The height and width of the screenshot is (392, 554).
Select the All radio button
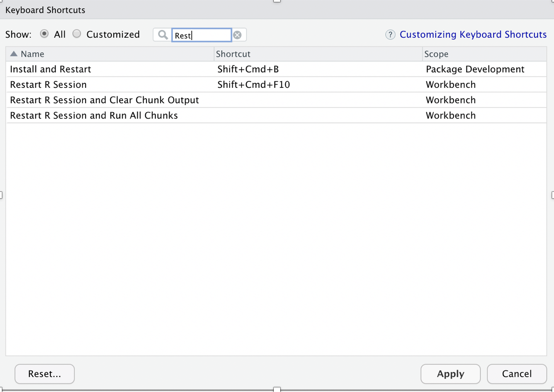point(44,34)
